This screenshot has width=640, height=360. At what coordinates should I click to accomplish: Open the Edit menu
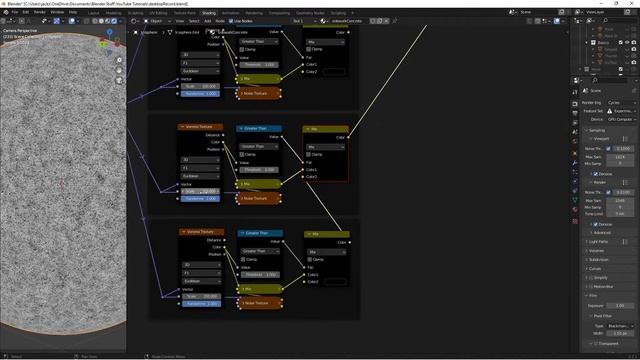pos(26,12)
